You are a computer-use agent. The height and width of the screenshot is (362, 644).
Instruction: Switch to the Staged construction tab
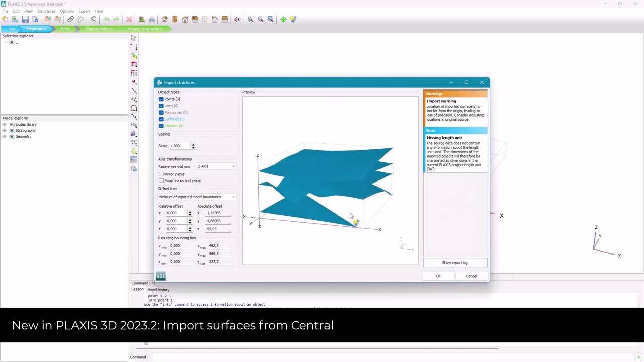(144, 29)
